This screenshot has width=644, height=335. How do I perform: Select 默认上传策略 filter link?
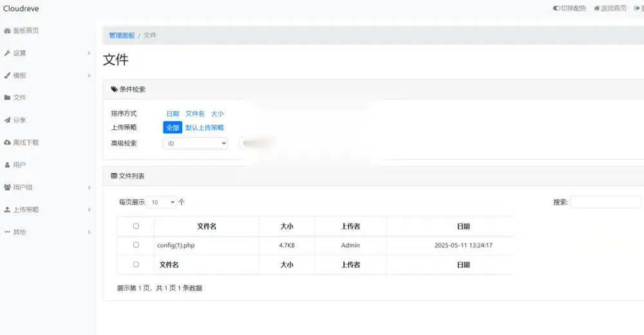[x=205, y=128]
